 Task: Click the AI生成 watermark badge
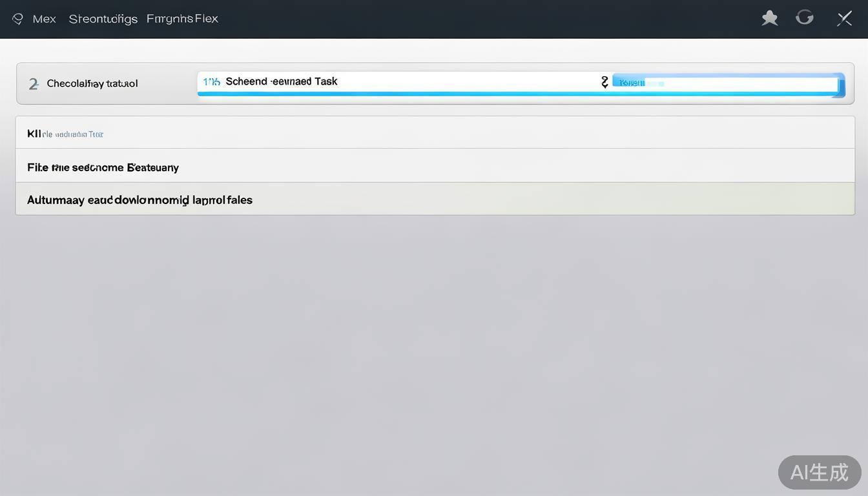pyautogui.click(x=819, y=472)
